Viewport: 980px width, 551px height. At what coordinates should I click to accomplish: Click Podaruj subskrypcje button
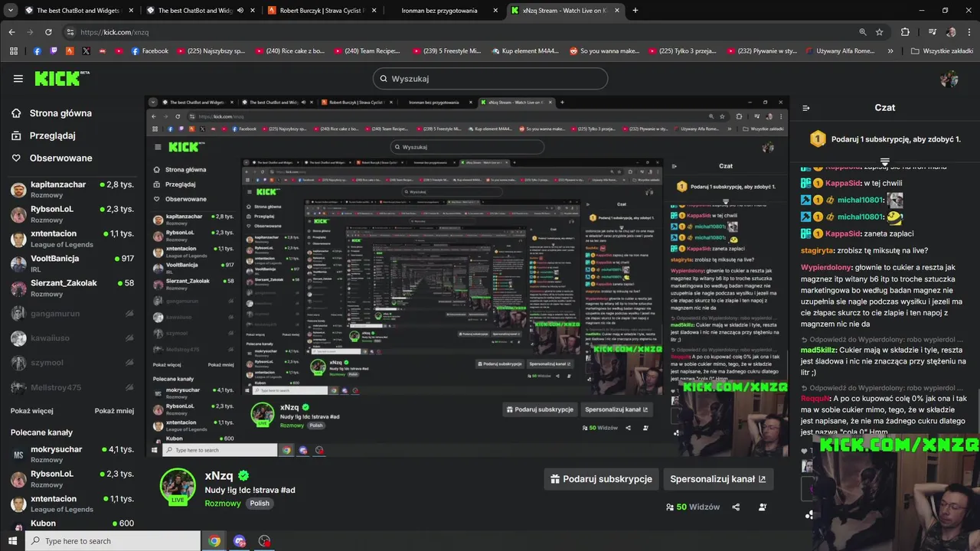pyautogui.click(x=601, y=479)
